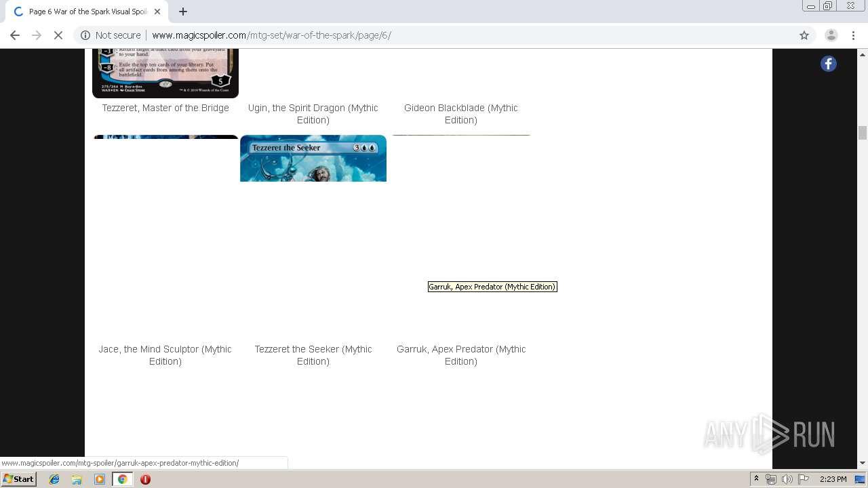The image size is (868, 488).
Task: View the Not secure site info
Action: click(111, 35)
